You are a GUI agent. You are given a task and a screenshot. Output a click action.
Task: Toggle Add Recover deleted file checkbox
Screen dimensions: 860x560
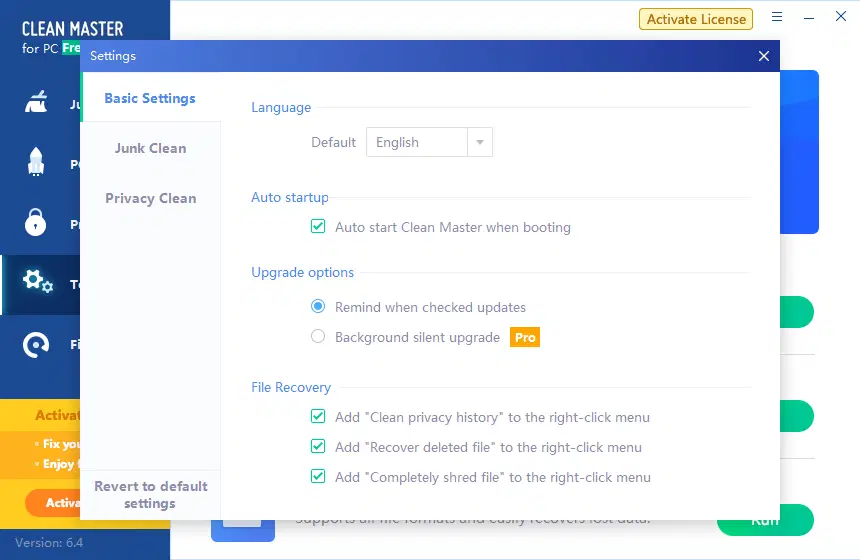coord(318,446)
